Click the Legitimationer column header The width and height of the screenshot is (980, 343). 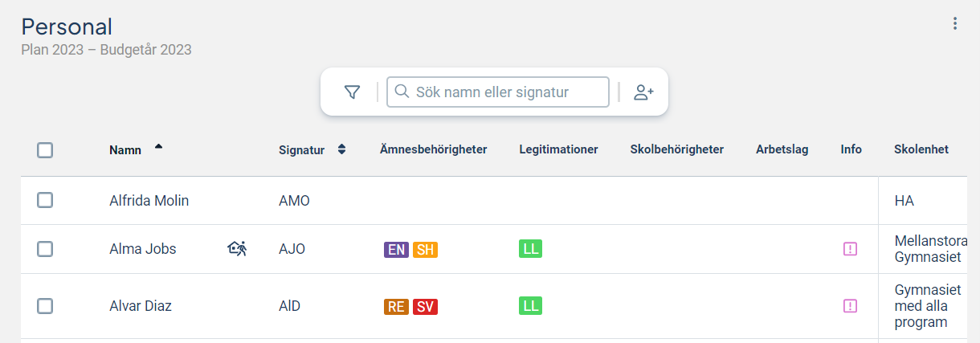coord(558,149)
